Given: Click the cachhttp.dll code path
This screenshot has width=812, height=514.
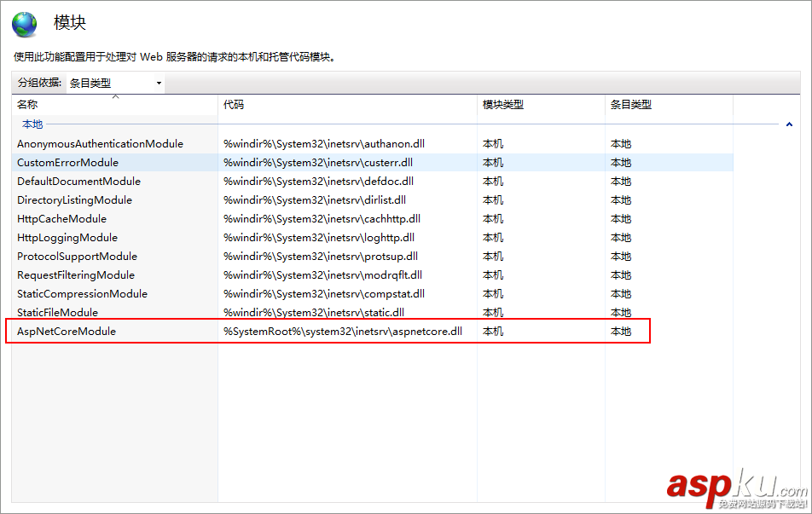Looking at the screenshot, I should pyautogui.click(x=322, y=219).
